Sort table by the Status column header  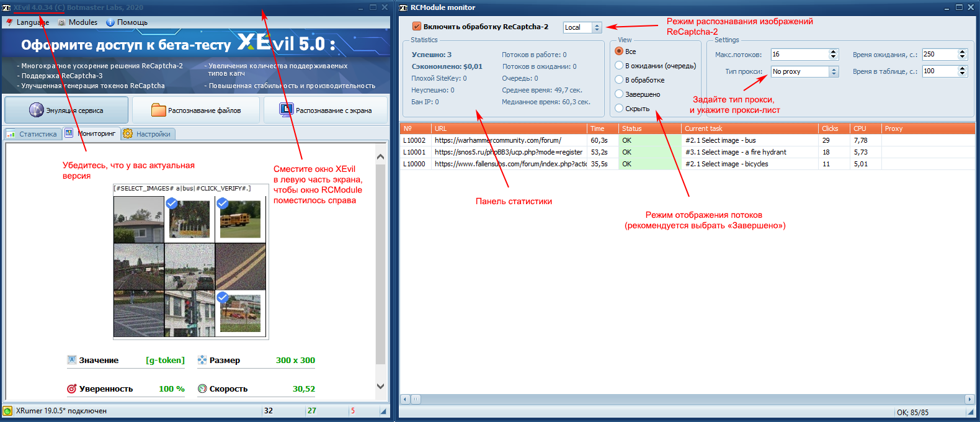pyautogui.click(x=650, y=128)
